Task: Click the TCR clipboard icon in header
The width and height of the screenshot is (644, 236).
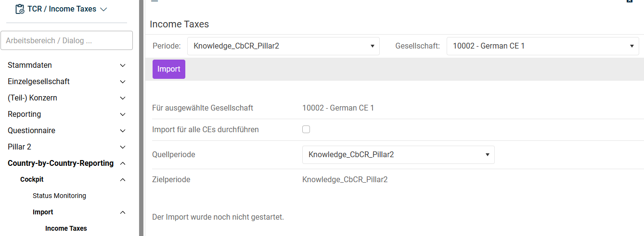Action: (x=20, y=9)
